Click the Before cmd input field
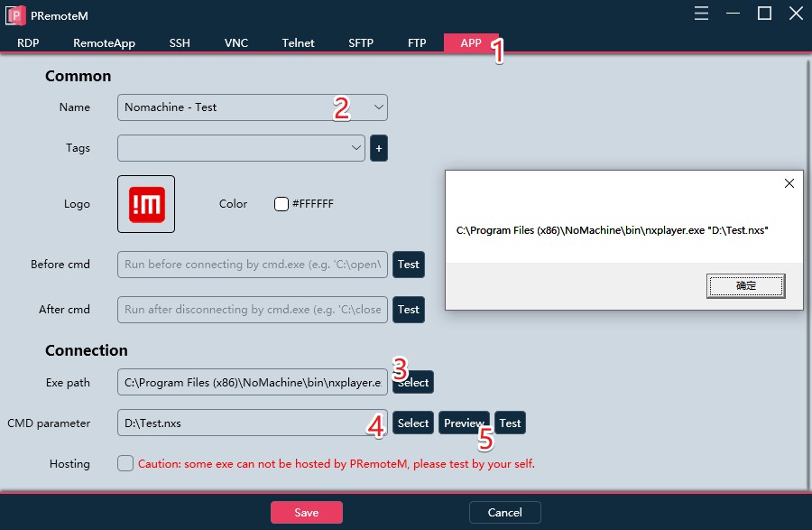This screenshot has height=530, width=812. point(253,265)
